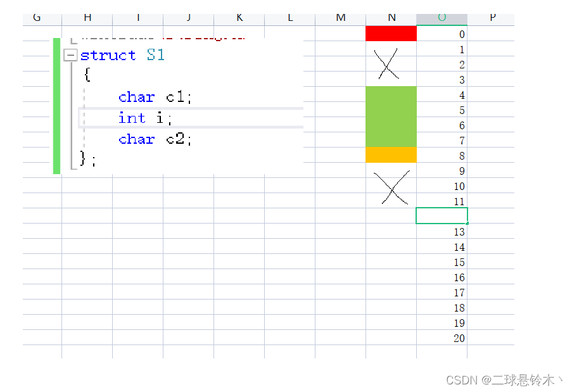Screen dimensions: 572x392
Task: Click the cell containing number 20
Action: click(442, 338)
